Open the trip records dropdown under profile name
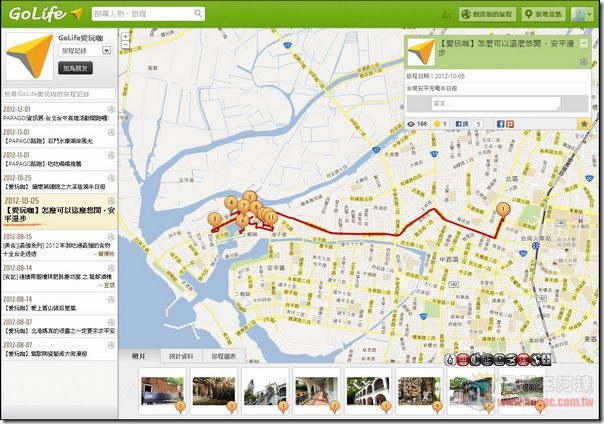 click(85, 50)
